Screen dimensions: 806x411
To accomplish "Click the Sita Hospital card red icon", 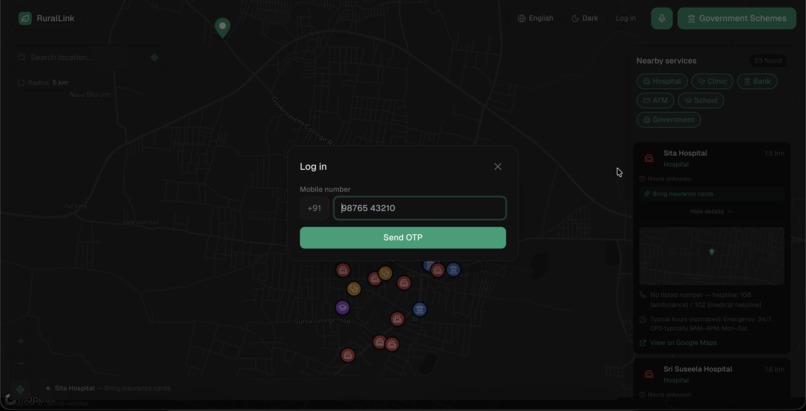I will click(x=649, y=158).
